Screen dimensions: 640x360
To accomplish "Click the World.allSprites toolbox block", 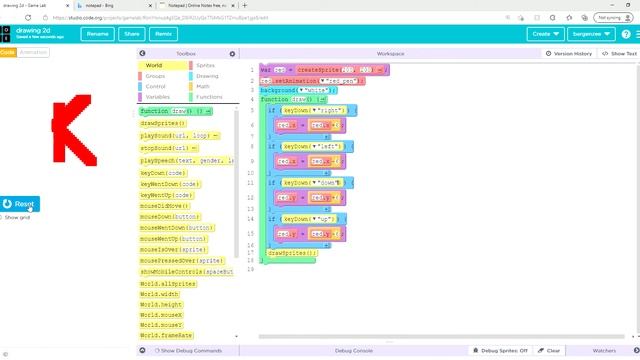I will [x=168, y=284].
